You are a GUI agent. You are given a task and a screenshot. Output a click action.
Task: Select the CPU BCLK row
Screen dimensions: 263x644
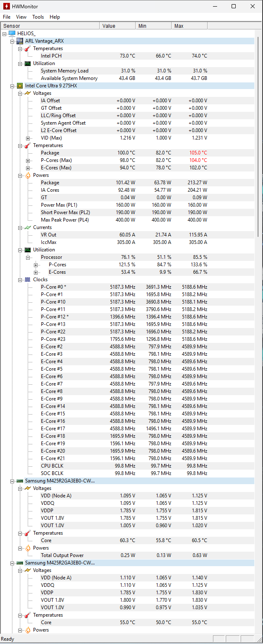127,466
